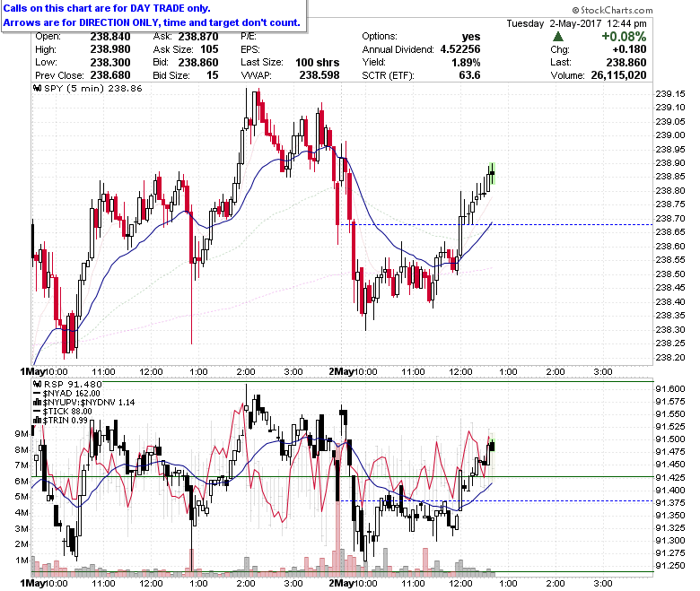The width and height of the screenshot is (700, 591).
Task: Click the 'Calls on this chart are for DAY TRADE only' note
Action: point(107,8)
